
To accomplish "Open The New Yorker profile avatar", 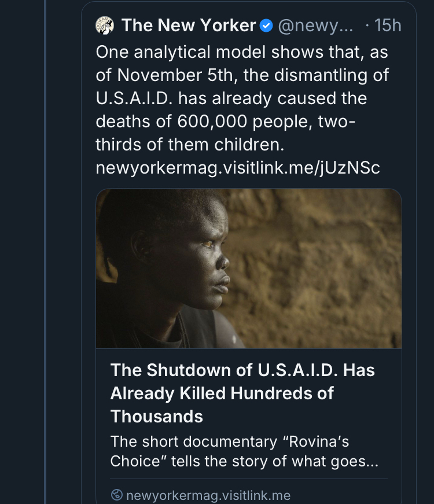I will (105, 26).
